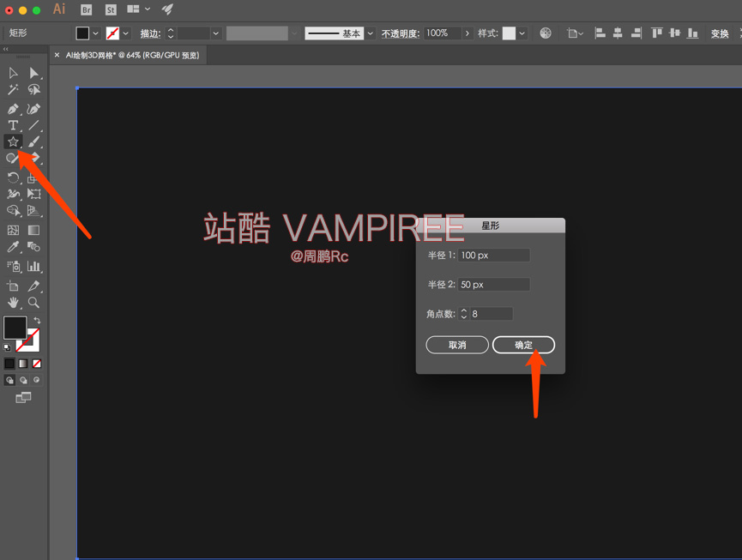Expand Arrange Documents dropdown arrow
The height and width of the screenshot is (560, 742).
(x=148, y=9)
